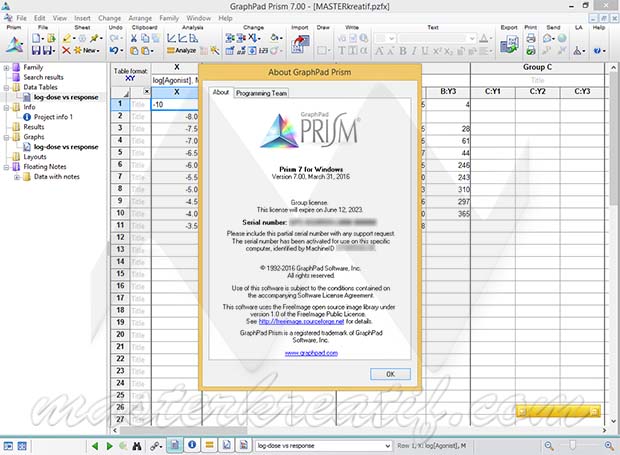Click the number format 123 icon
The image size is (620, 455).
click(x=263, y=50)
